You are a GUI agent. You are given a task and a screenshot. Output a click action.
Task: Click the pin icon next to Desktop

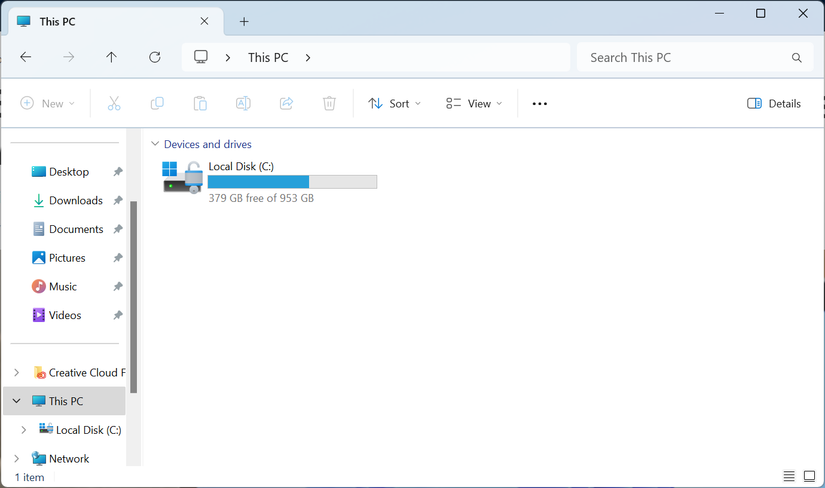pos(118,172)
